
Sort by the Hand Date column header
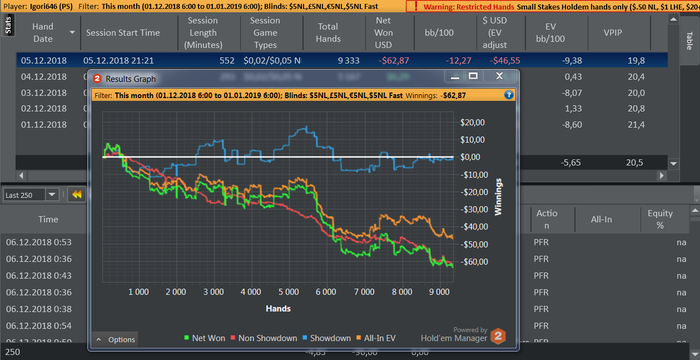[x=48, y=33]
